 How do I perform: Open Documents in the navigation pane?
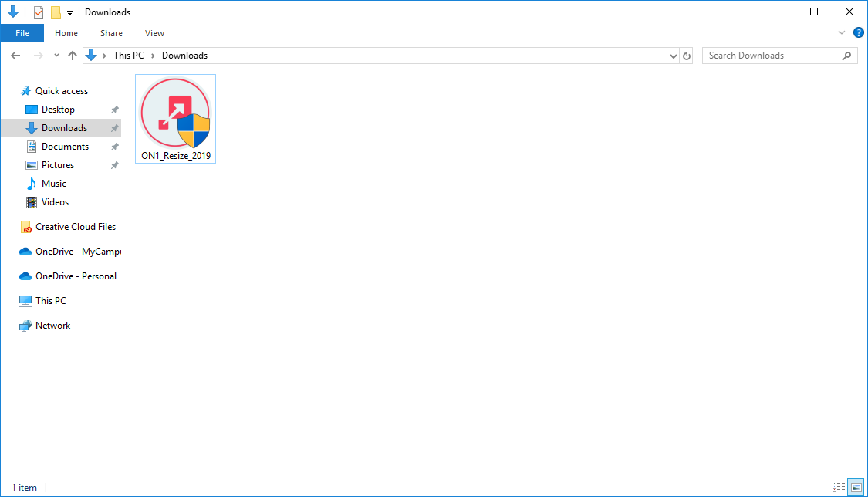click(x=65, y=147)
